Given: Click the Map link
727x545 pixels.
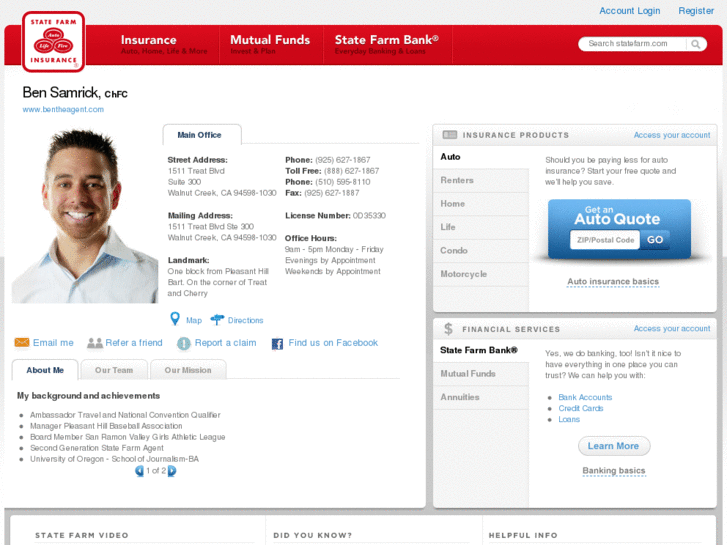Looking at the screenshot, I should click(194, 321).
